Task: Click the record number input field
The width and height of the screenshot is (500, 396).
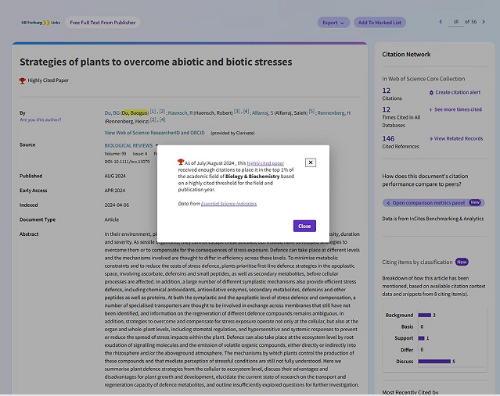Action: click(456, 22)
